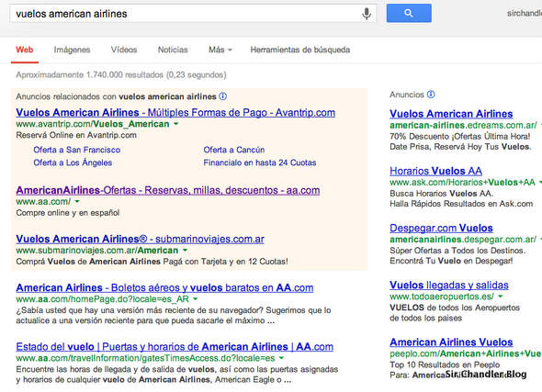
Task: Open submarinoviajes.com.ar Vuelos American Airlines link
Action: point(140,239)
